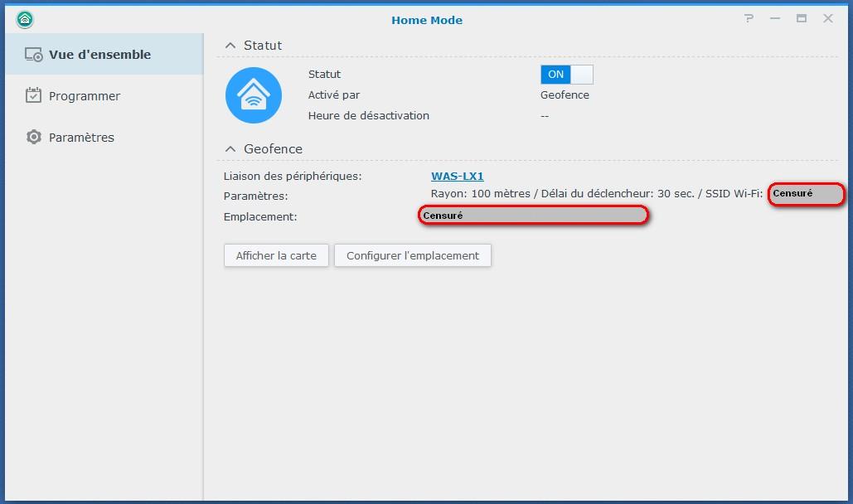
Task: Click the Home Mode app logo icon
Action: pyautogui.click(x=25, y=20)
